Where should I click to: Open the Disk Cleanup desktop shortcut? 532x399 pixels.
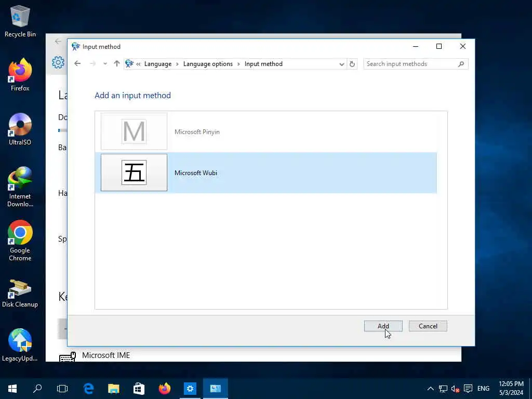(20, 293)
